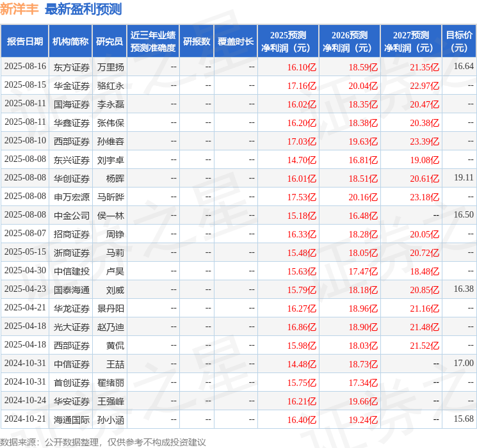Viewport: 477px width, 448px height.
Task: Click the 2026预测净利润 column header
Action: click(349, 42)
